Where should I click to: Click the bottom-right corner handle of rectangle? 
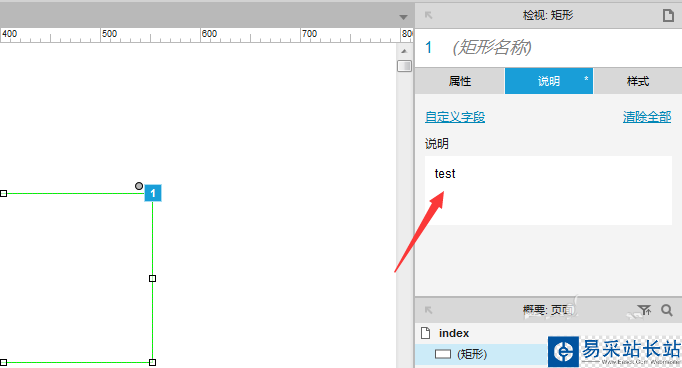(x=152, y=362)
